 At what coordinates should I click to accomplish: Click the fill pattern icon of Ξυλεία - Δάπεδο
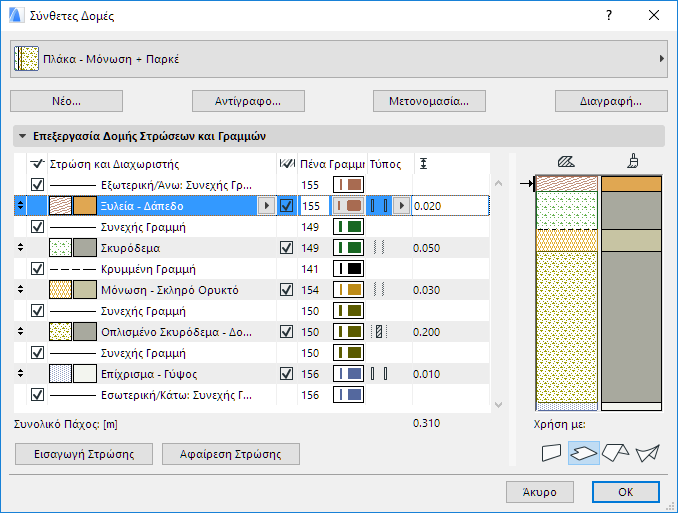pyautogui.click(x=60, y=206)
